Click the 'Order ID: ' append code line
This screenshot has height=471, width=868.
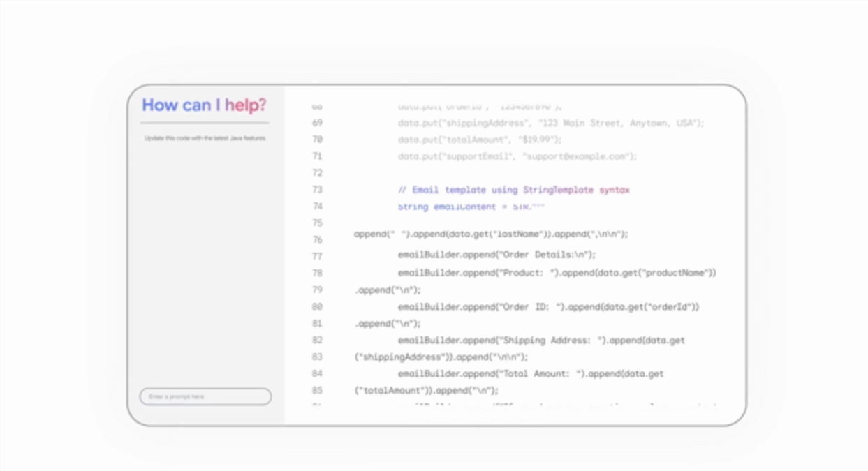[x=548, y=306]
